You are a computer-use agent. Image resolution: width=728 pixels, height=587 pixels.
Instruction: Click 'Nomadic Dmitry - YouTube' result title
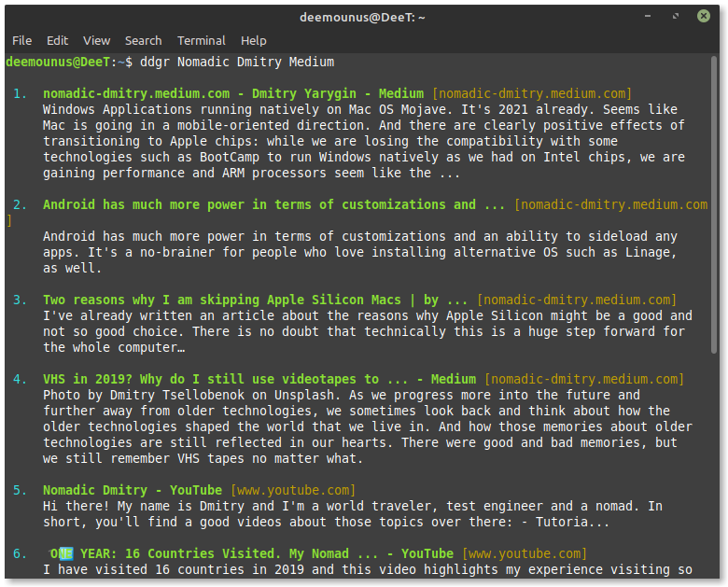[133, 490]
